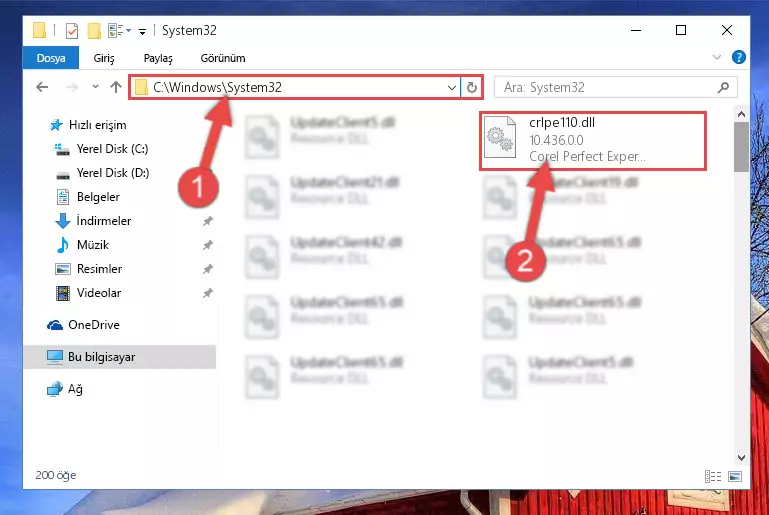Maximize the System32 window
Screen dimensions: 769x515
pos(681,30)
